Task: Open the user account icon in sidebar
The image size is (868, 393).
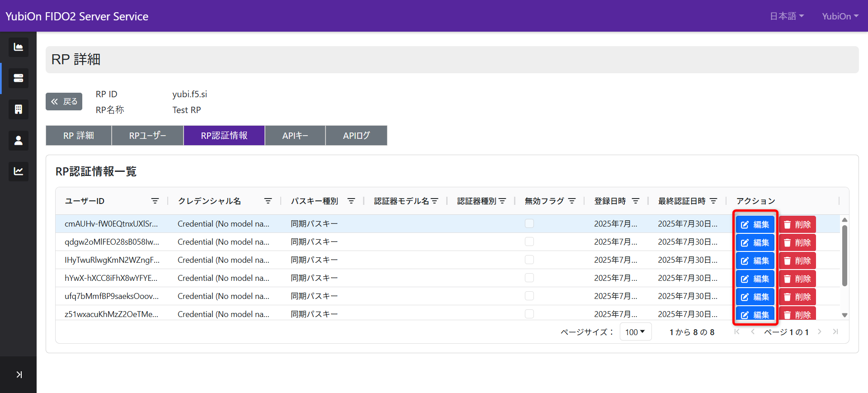Action: (x=19, y=140)
